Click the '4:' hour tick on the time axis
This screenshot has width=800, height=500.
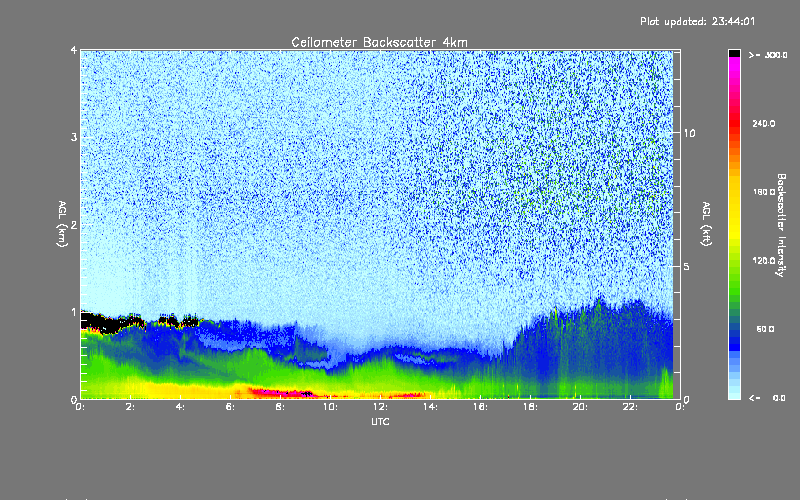point(181,407)
